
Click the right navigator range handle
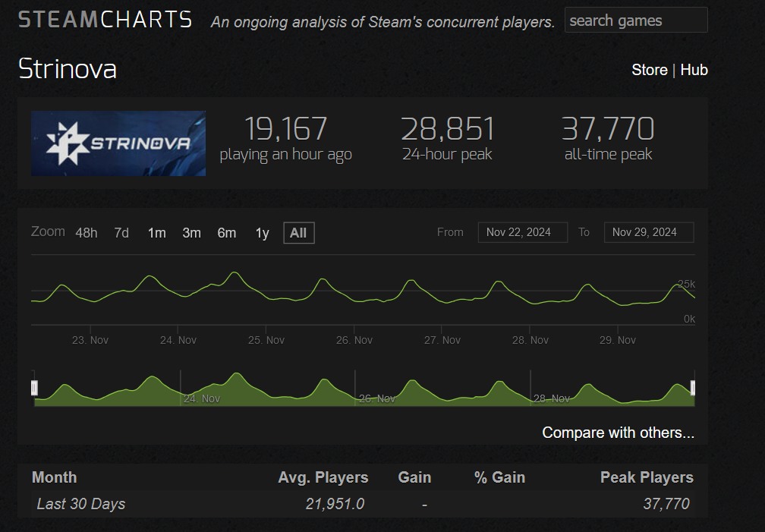(x=693, y=388)
